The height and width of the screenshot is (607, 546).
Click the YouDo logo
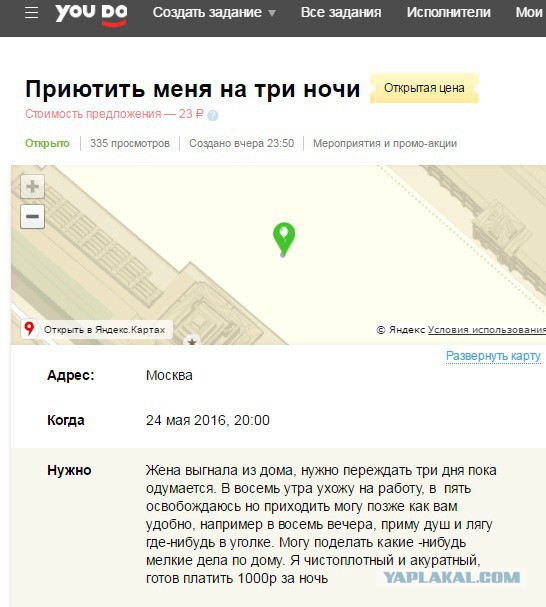91,15
